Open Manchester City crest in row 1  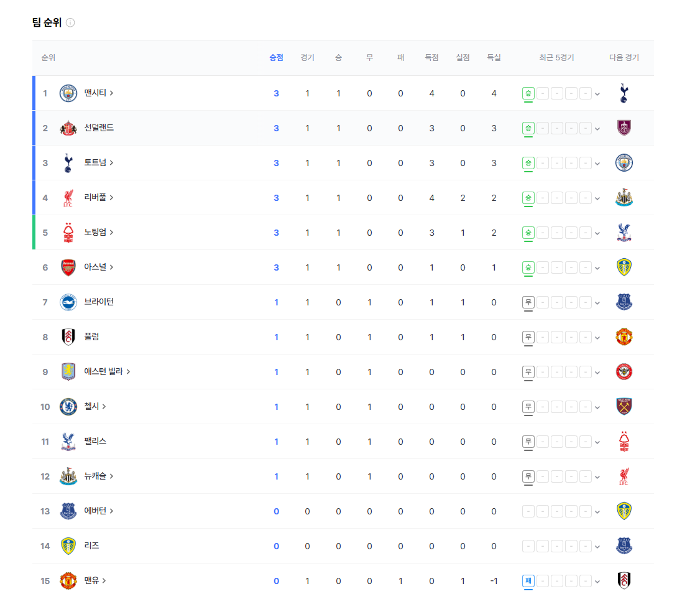coord(68,93)
